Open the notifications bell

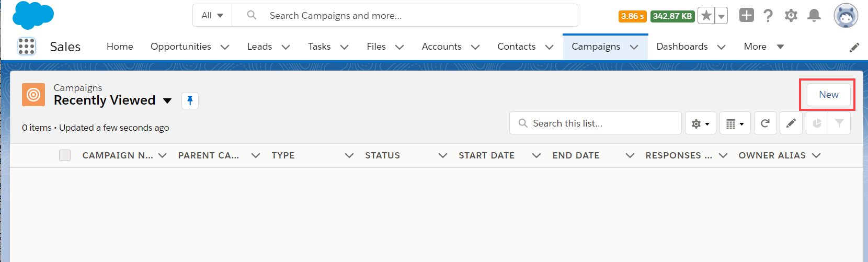(x=814, y=16)
